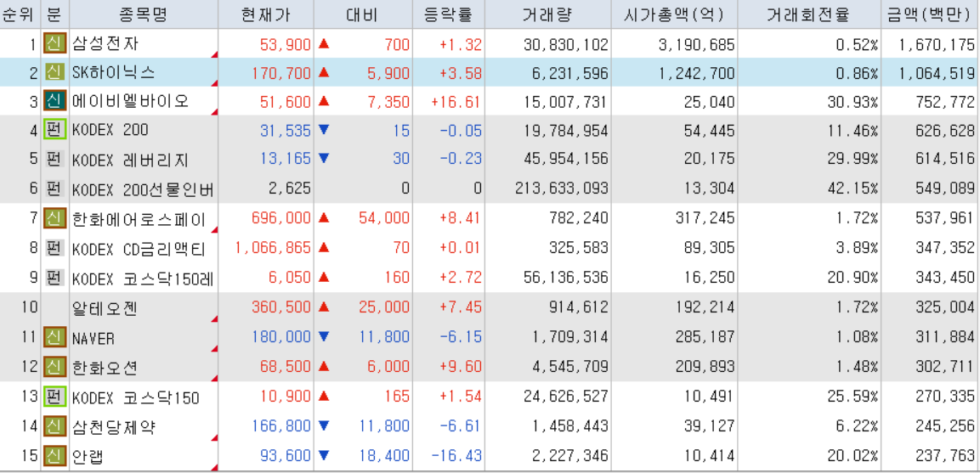The image size is (980, 473).
Task: Click the volume 213,633,093
Action: tap(561, 189)
